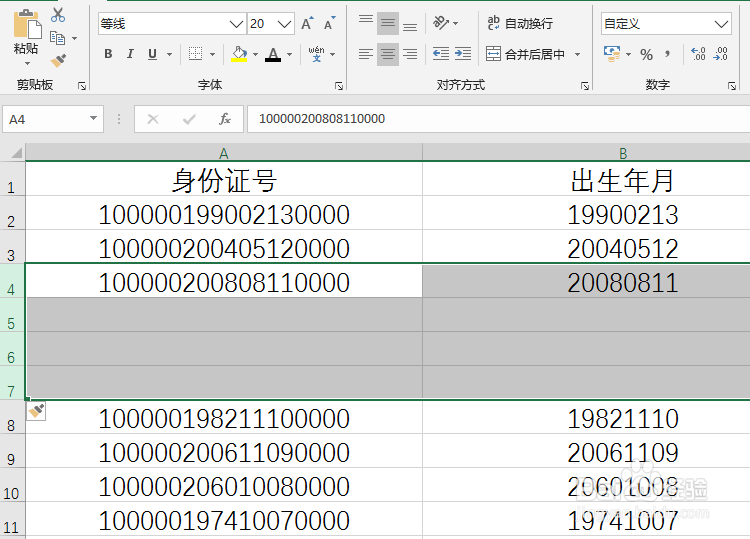Click confirm checkmark in formula bar
750x539 pixels.
(x=189, y=119)
